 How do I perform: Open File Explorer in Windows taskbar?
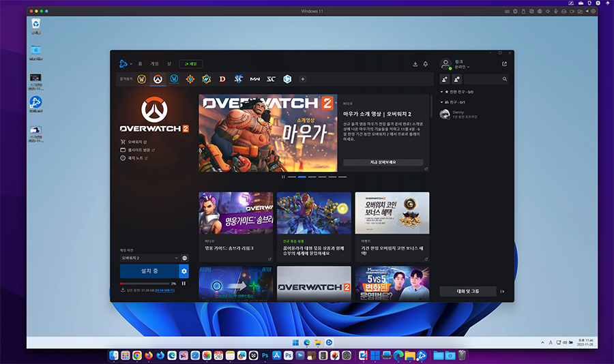[x=318, y=342]
